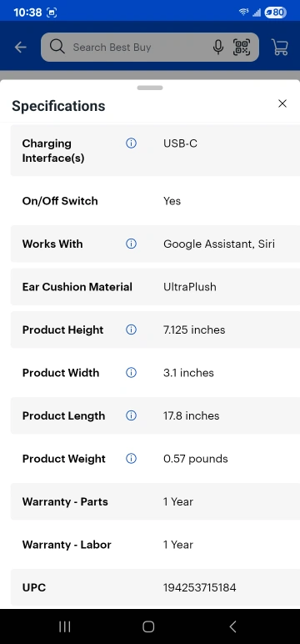Select the Ear Cushion Material row
The height and width of the screenshot is (644, 300).
pyautogui.click(x=155, y=287)
